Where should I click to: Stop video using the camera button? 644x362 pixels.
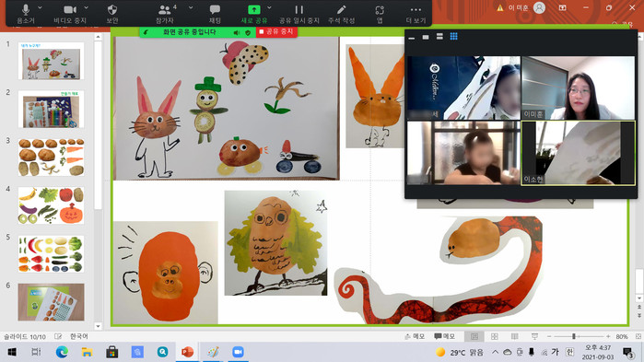point(70,13)
